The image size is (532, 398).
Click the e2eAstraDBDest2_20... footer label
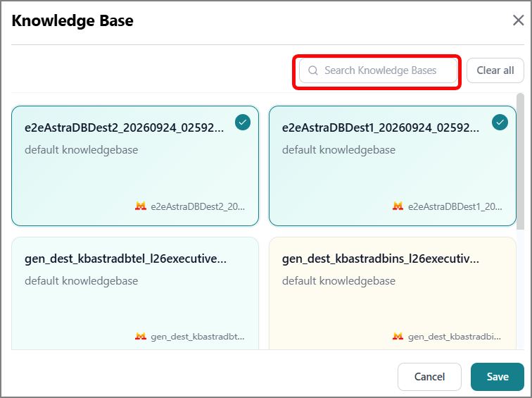[x=198, y=206]
